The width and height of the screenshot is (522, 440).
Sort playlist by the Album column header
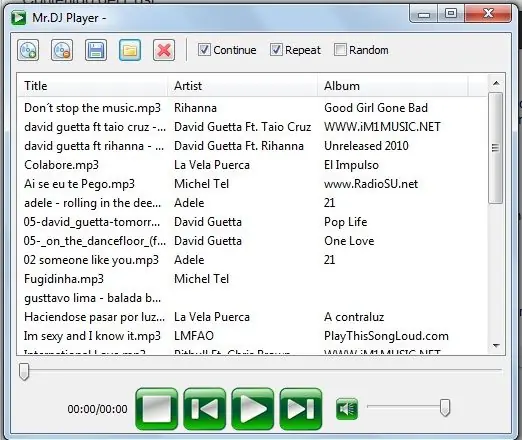point(393,86)
